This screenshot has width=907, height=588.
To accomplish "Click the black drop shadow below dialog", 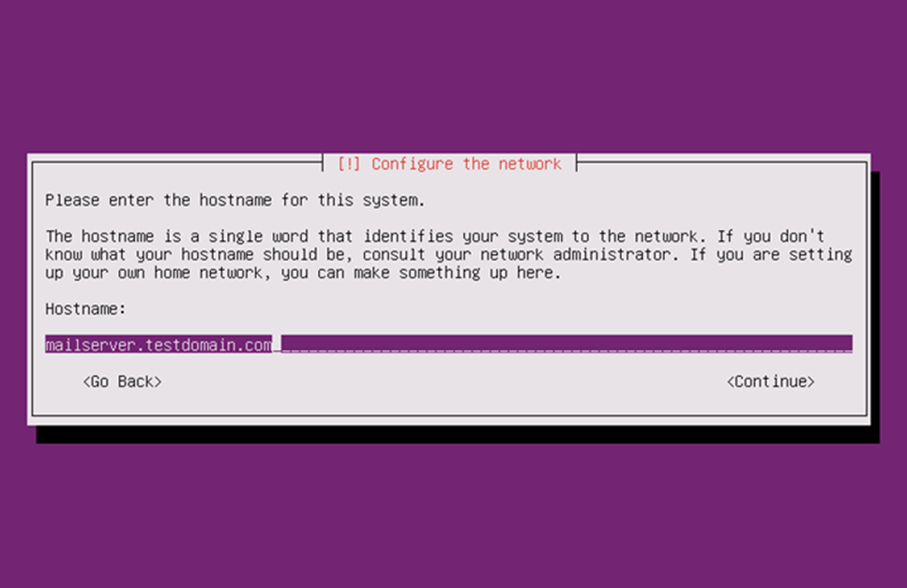I will (x=458, y=435).
